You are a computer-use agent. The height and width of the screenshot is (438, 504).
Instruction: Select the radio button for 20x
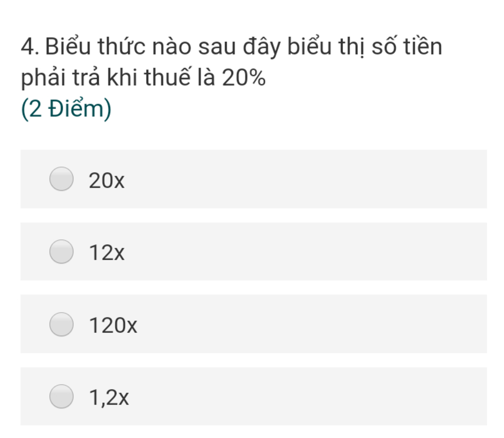coord(62,179)
